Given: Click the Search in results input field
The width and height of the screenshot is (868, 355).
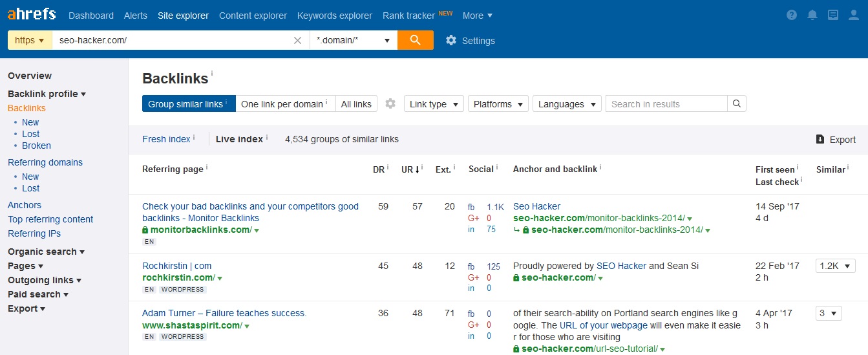Looking at the screenshot, I should coord(666,104).
